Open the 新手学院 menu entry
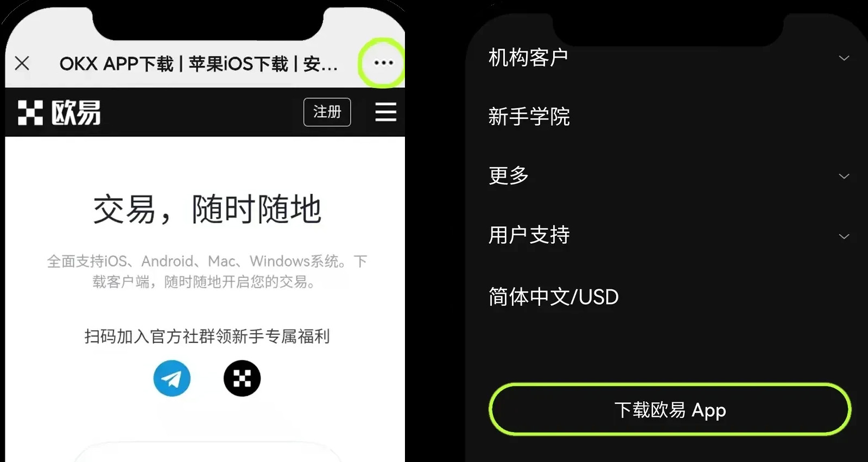868x462 pixels. point(529,117)
